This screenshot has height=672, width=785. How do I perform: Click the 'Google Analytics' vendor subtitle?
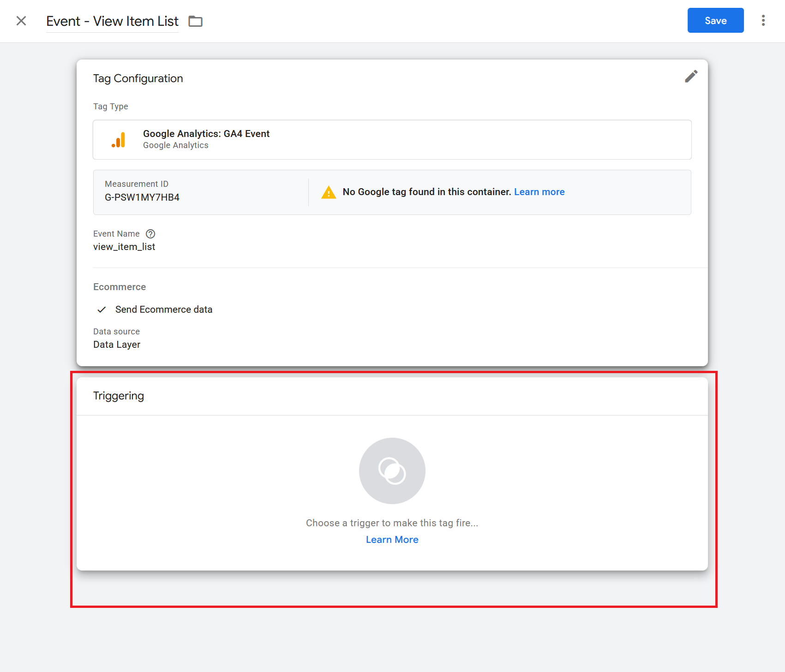click(176, 145)
